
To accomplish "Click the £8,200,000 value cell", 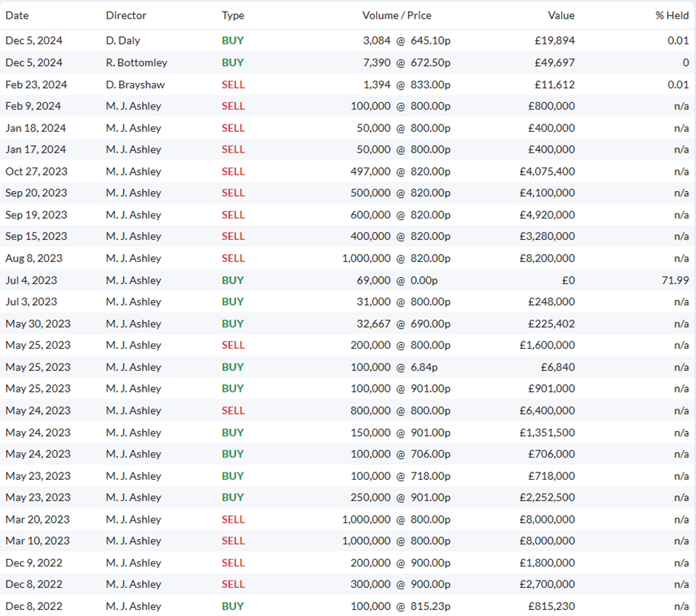I will tap(547, 258).
